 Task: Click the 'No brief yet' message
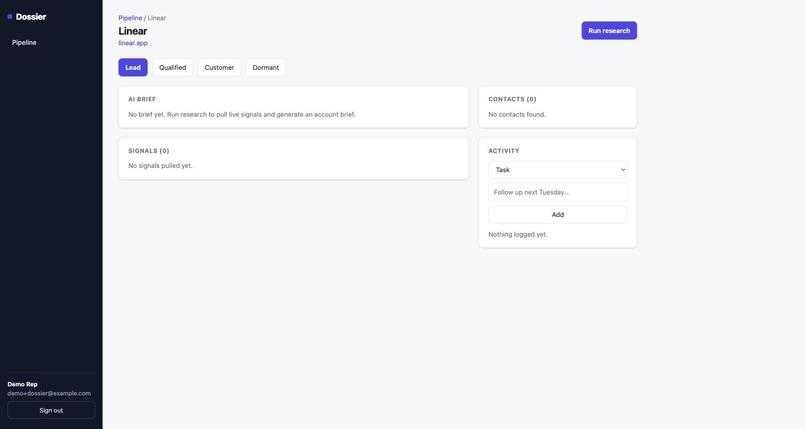pos(242,115)
